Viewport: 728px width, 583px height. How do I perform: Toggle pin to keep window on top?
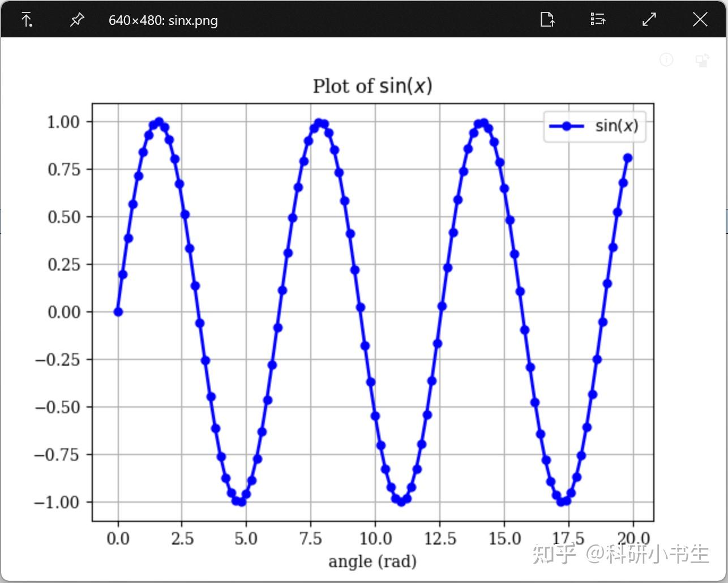[x=76, y=19]
